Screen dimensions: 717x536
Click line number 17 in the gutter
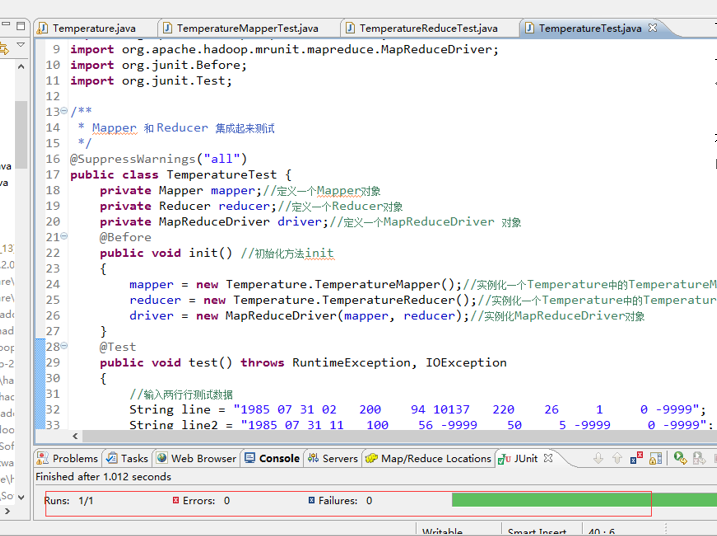(x=53, y=175)
